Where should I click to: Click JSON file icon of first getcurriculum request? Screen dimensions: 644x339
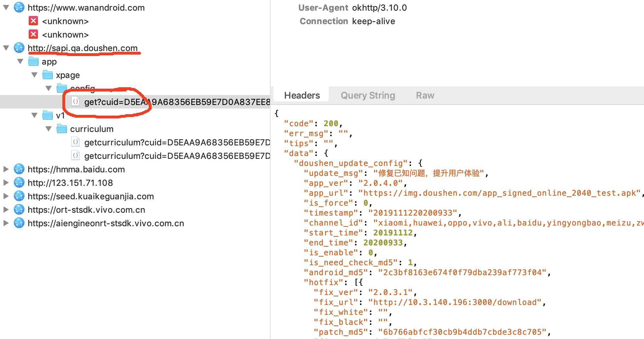click(75, 142)
